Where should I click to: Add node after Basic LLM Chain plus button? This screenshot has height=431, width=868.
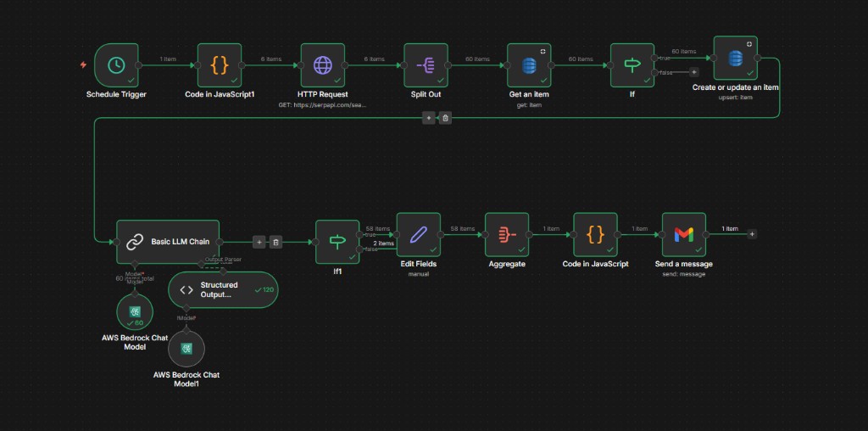(259, 242)
